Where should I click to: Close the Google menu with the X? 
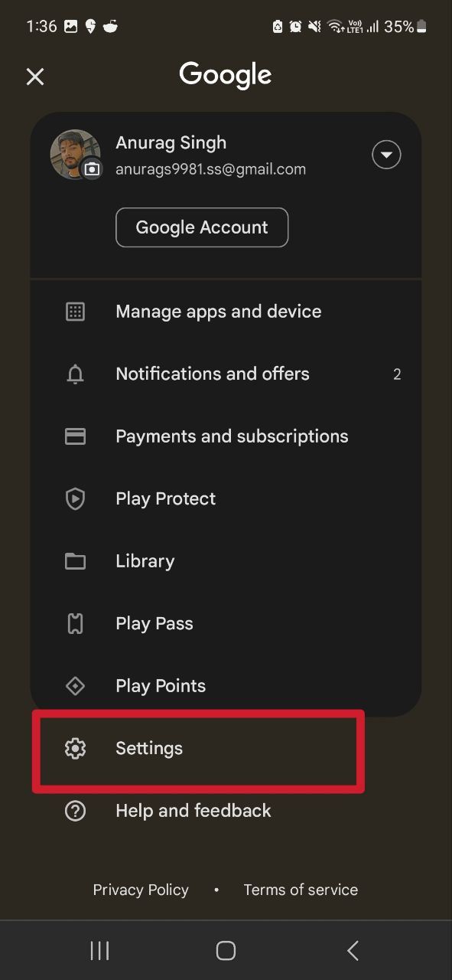[x=35, y=77]
